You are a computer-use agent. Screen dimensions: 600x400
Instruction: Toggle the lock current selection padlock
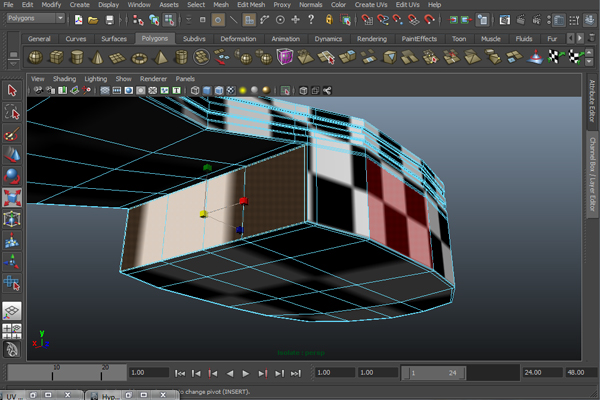point(329,19)
